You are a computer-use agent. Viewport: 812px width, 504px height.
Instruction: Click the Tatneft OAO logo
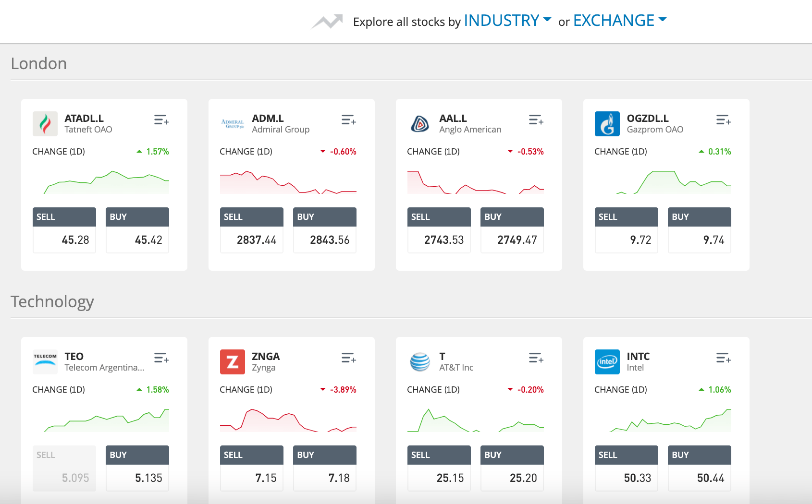coord(45,124)
